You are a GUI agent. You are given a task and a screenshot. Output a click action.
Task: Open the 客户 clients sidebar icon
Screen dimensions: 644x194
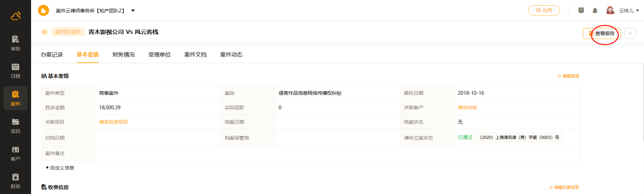click(x=16, y=153)
